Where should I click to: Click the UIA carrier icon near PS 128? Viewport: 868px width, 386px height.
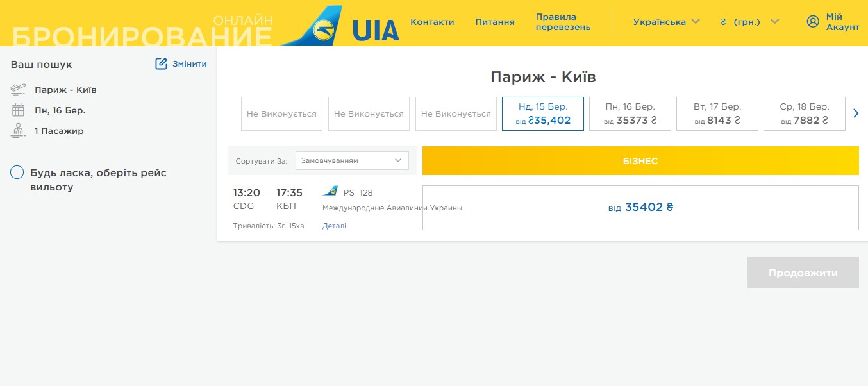(x=330, y=192)
